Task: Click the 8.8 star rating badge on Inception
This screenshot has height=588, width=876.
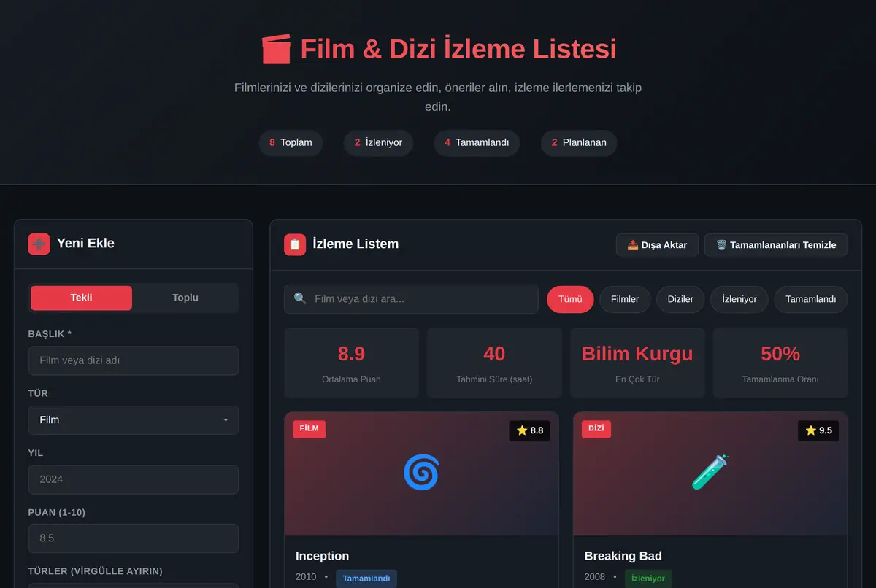Action: coord(529,430)
